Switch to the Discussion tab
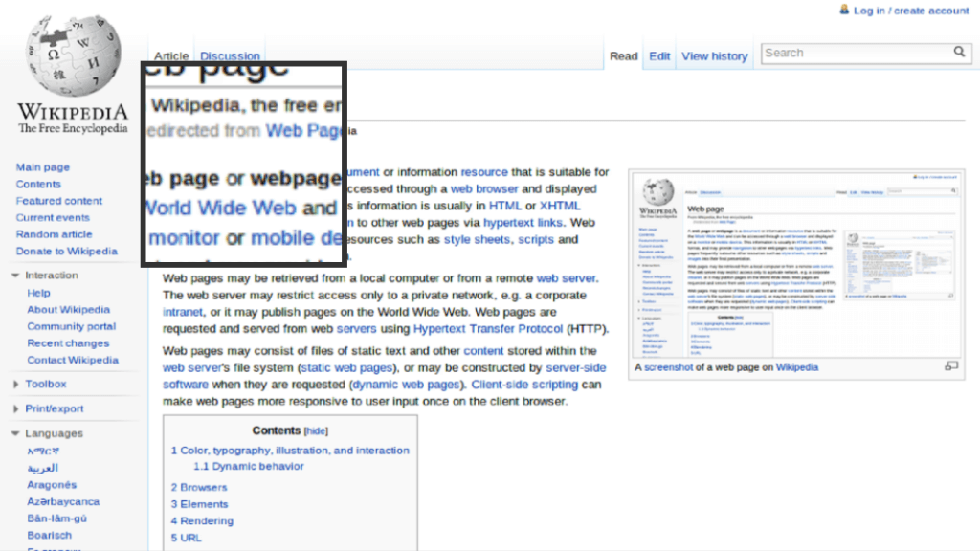 point(230,56)
